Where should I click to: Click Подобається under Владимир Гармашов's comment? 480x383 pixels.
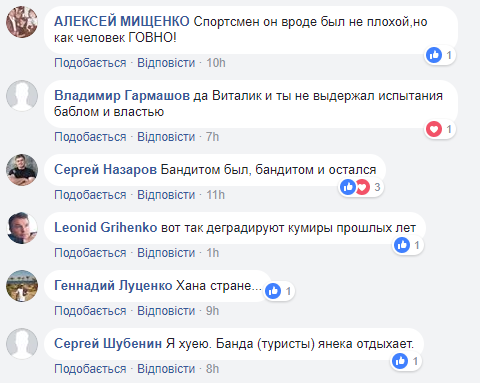pyautogui.click(x=90, y=137)
